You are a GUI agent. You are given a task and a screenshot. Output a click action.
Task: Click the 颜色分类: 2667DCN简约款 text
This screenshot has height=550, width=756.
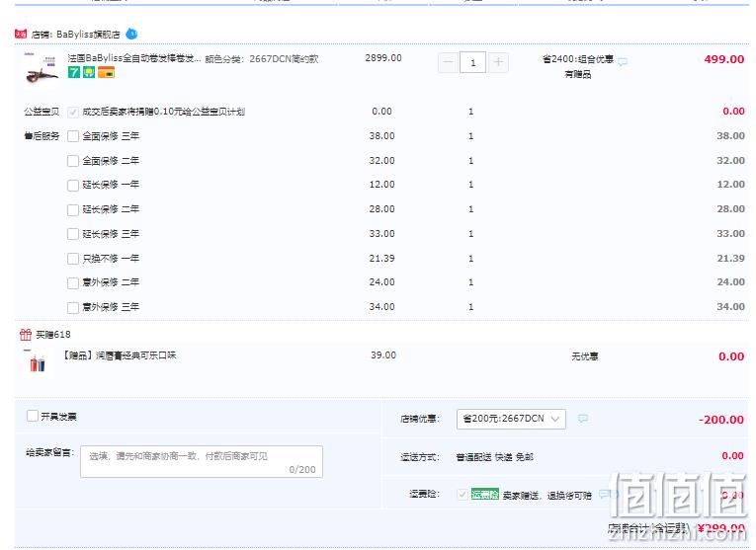tap(262, 59)
